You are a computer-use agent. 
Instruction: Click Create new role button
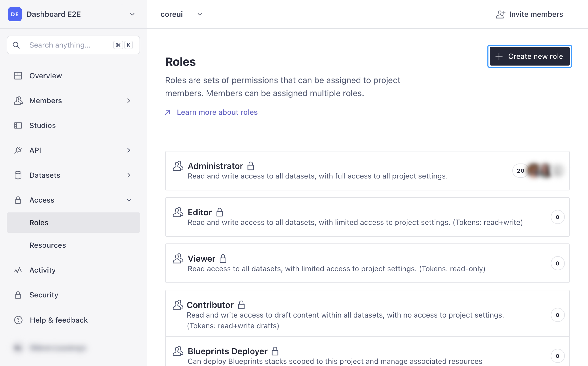point(530,56)
